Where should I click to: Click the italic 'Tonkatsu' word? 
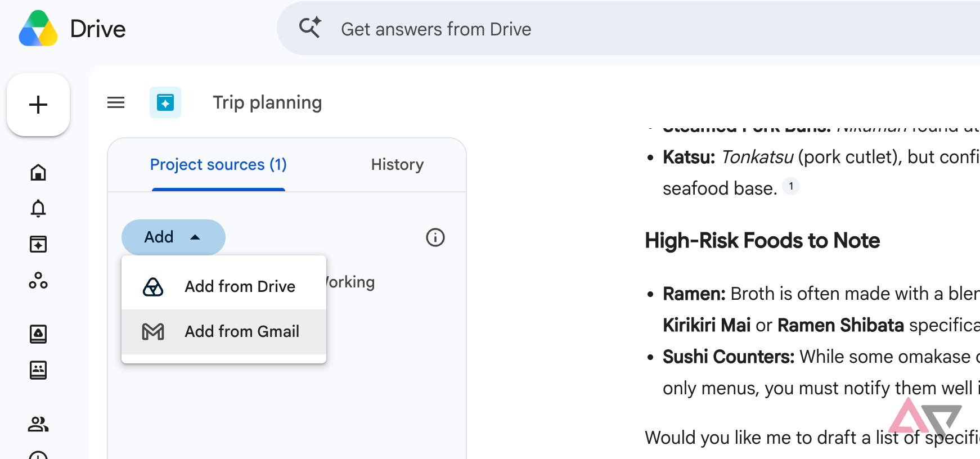[x=757, y=157]
